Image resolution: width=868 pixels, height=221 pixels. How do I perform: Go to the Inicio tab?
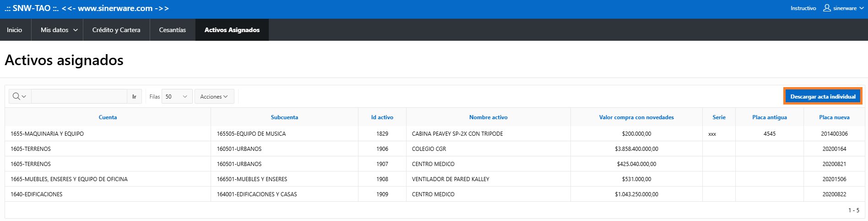point(15,30)
